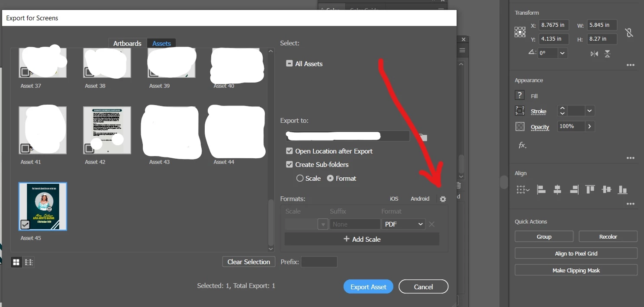Click the asset list vertical scrollbar
The height and width of the screenshot is (307, 644).
271,223
